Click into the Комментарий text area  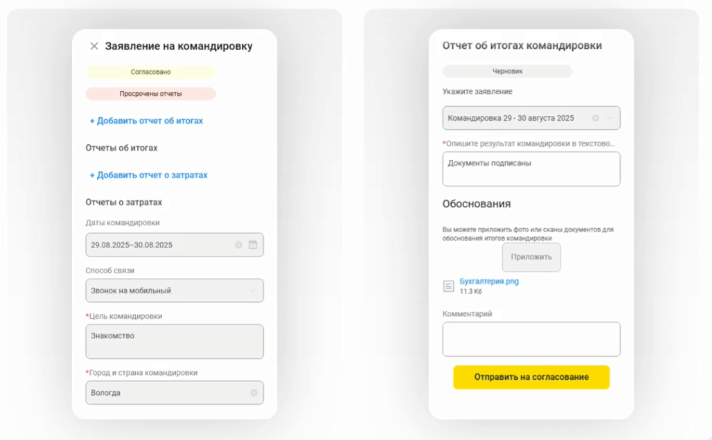coord(531,339)
